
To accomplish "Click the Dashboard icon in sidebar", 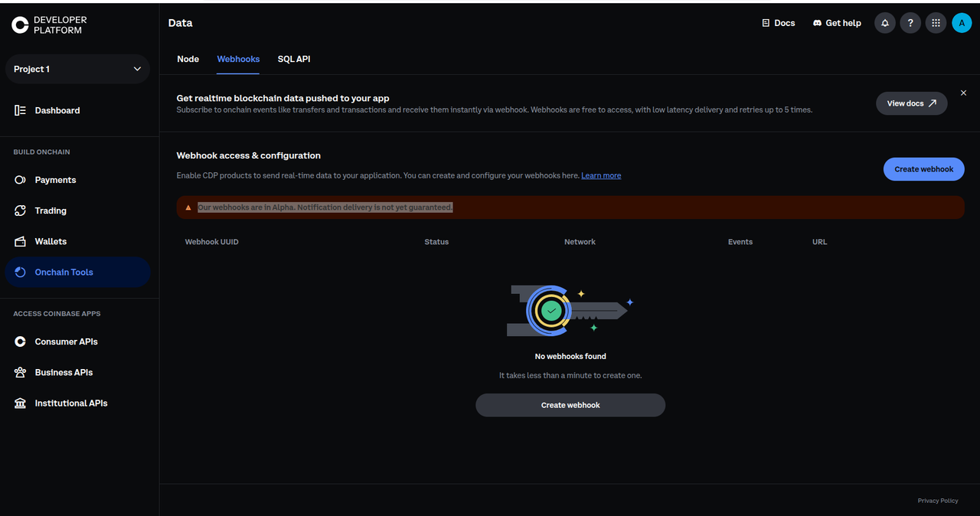I will pos(21,110).
